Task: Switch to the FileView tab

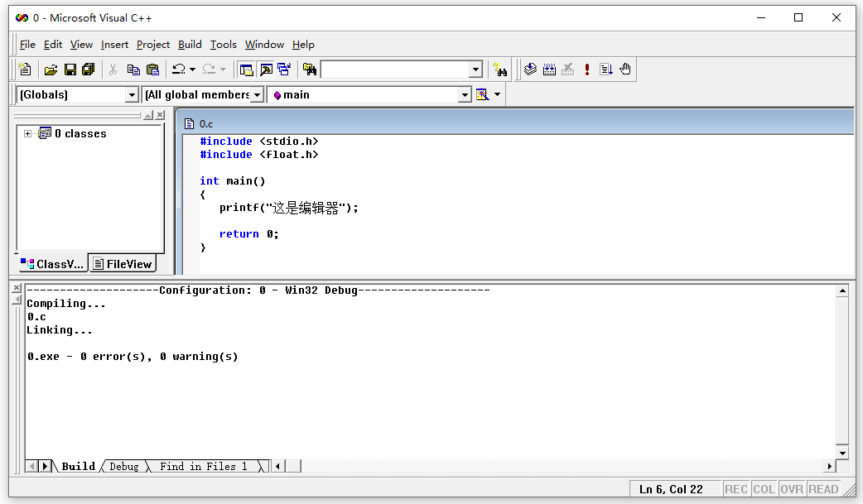Action: coord(123,264)
